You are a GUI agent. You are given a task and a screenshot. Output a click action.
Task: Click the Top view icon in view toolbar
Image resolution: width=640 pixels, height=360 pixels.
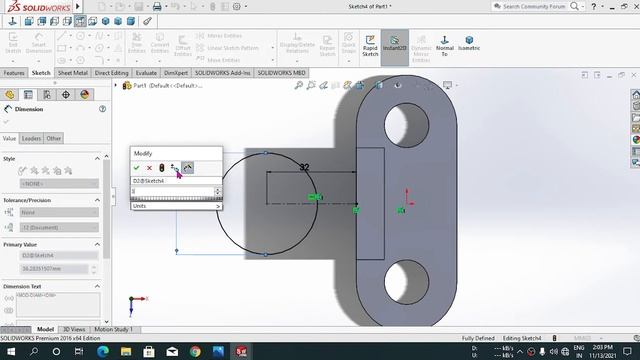[80, 21]
